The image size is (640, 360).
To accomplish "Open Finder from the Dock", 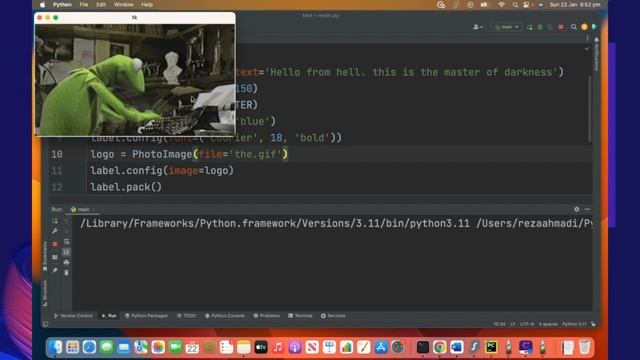I will click(x=56, y=347).
